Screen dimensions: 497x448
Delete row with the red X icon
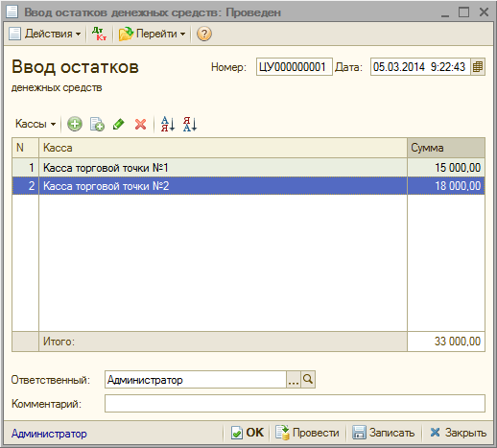(x=140, y=124)
